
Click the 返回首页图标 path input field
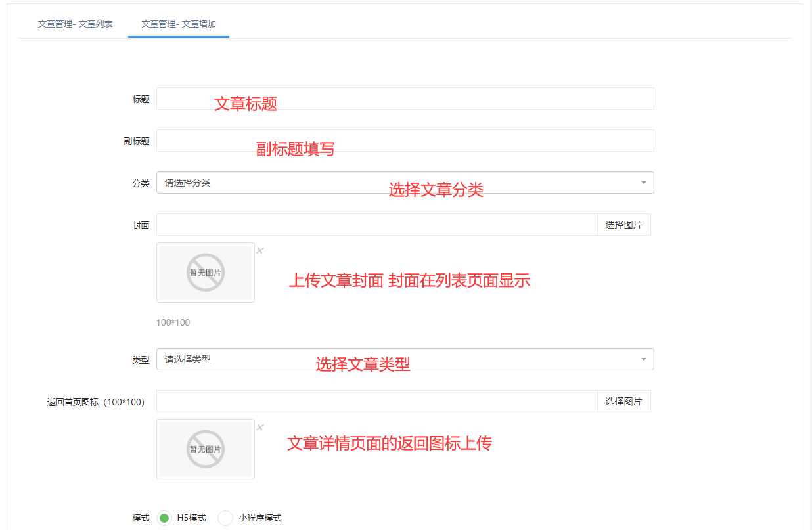(376, 401)
